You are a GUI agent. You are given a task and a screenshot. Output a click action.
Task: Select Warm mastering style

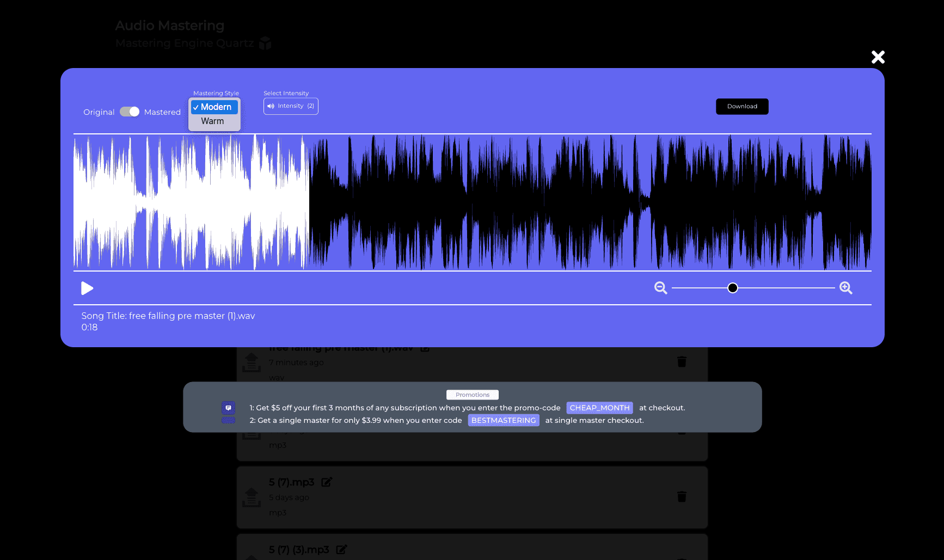coord(213,121)
